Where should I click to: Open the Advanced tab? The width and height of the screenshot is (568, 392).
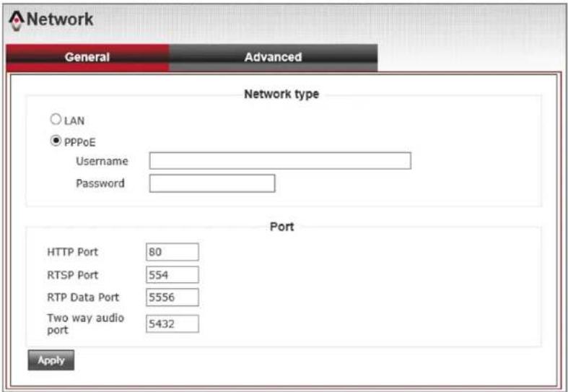(x=273, y=58)
